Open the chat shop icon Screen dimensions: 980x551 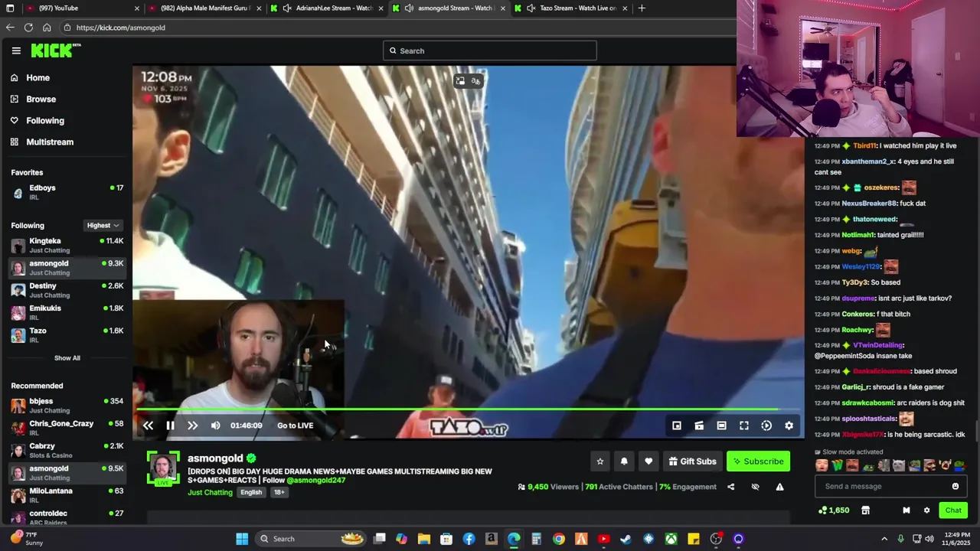click(865, 510)
